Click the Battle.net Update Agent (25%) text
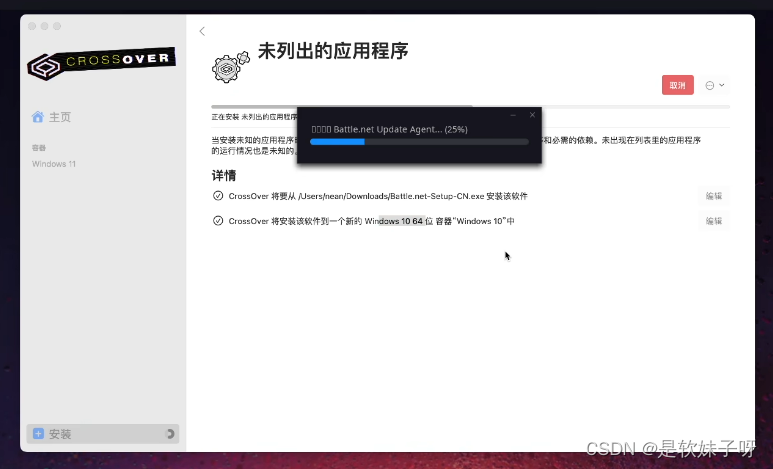The image size is (773, 469). coord(389,129)
